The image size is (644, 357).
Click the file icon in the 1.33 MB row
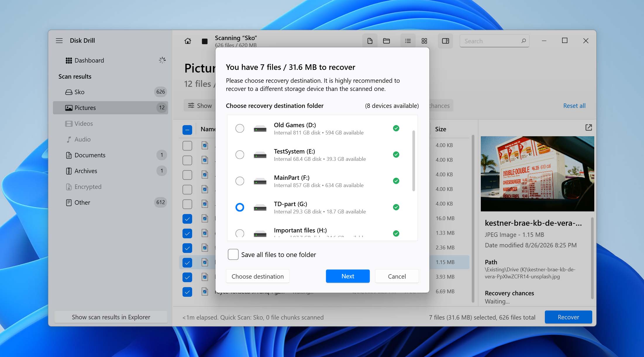click(205, 233)
